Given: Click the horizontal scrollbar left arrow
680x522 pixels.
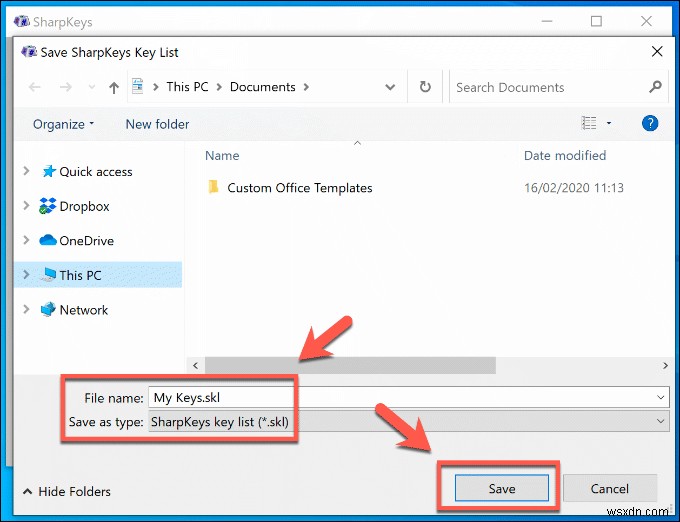Looking at the screenshot, I should (x=196, y=365).
